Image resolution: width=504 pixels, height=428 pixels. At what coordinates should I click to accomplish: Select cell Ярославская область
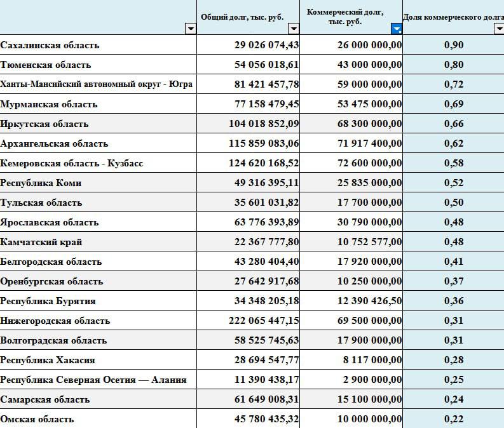point(98,222)
